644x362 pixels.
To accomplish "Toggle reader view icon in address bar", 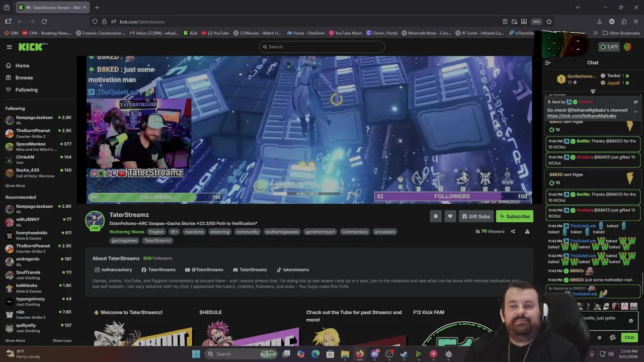I will [x=505, y=22].
